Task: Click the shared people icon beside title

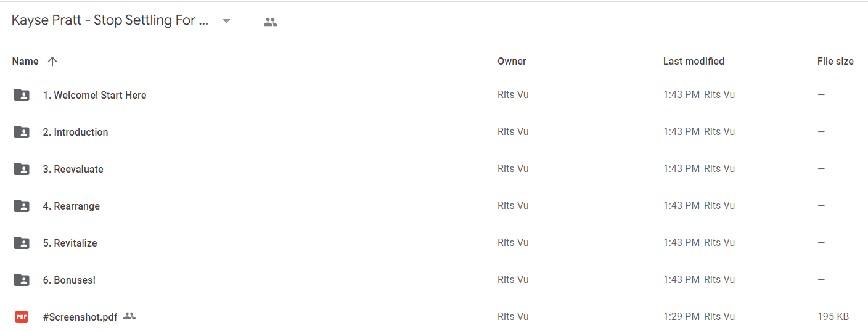Action: click(270, 22)
